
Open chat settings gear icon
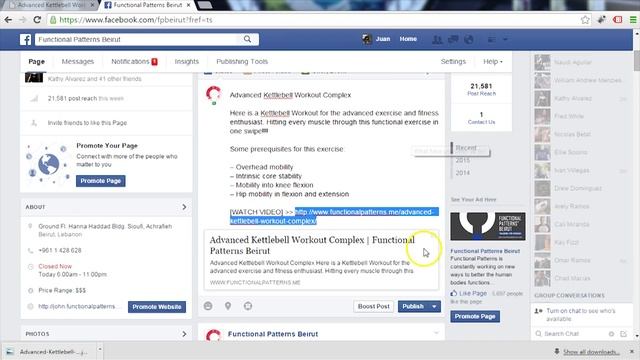pyautogui.click(x=611, y=333)
